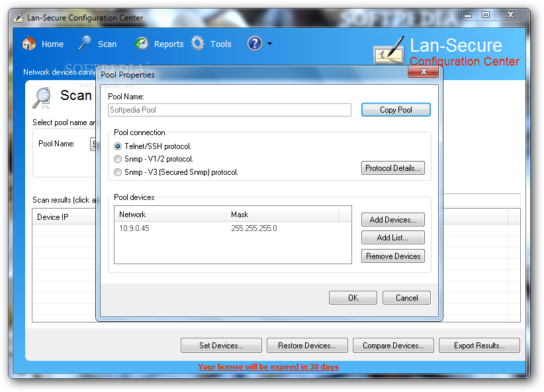Click the Set Devices button

221,346
